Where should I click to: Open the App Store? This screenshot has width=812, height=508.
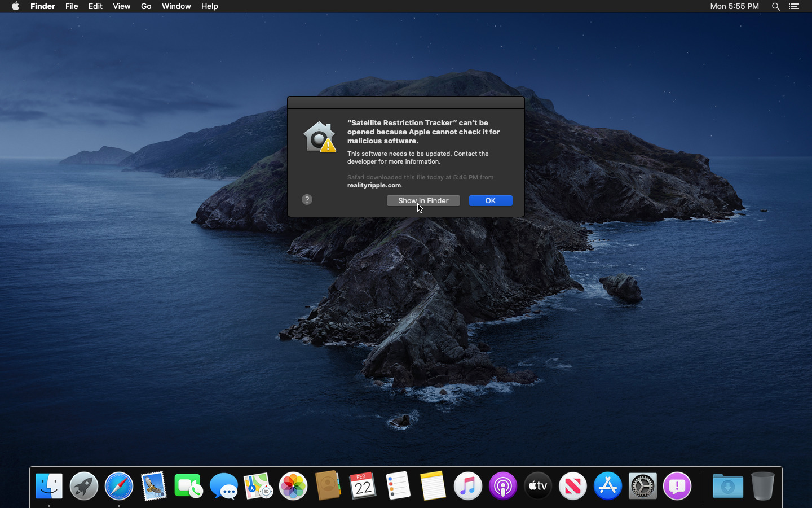(x=608, y=485)
